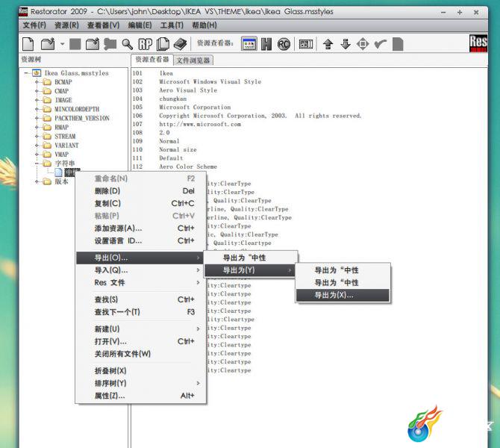Image resolution: width=500 pixels, height=448 pixels.
Task: Select the VARIANT folder in tree
Action: 66,145
